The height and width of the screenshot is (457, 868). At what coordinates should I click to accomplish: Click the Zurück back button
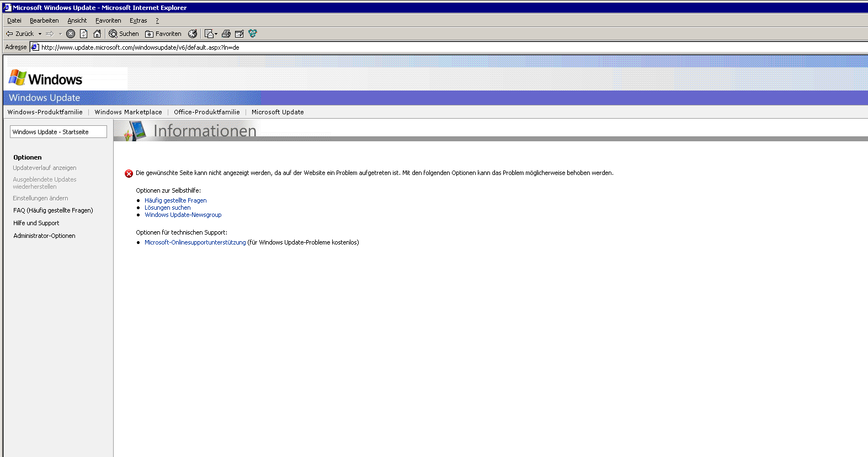(20, 34)
